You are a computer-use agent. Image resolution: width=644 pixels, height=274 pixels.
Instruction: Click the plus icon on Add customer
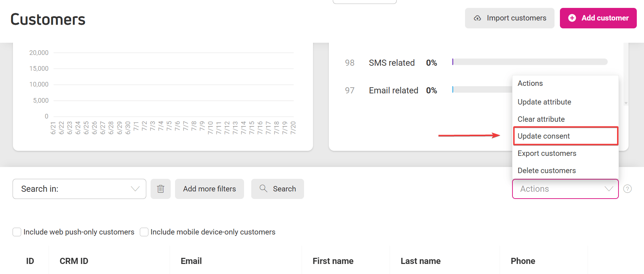pyautogui.click(x=572, y=18)
